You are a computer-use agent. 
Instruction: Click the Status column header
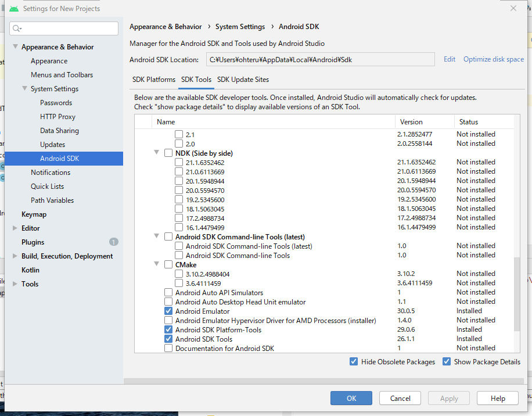click(469, 122)
